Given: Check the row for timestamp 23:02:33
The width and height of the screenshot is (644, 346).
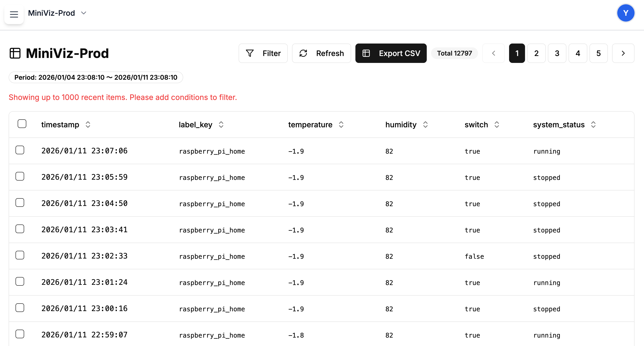Looking at the screenshot, I should (x=20, y=255).
